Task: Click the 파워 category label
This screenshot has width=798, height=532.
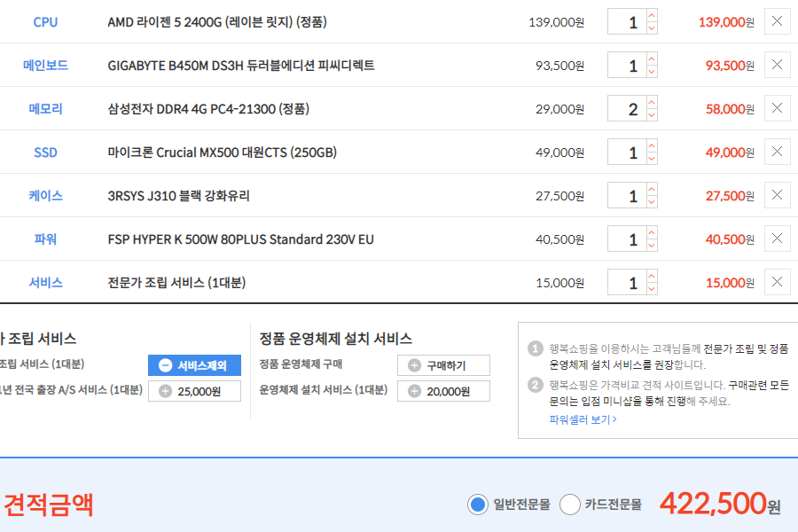Action: (x=45, y=239)
